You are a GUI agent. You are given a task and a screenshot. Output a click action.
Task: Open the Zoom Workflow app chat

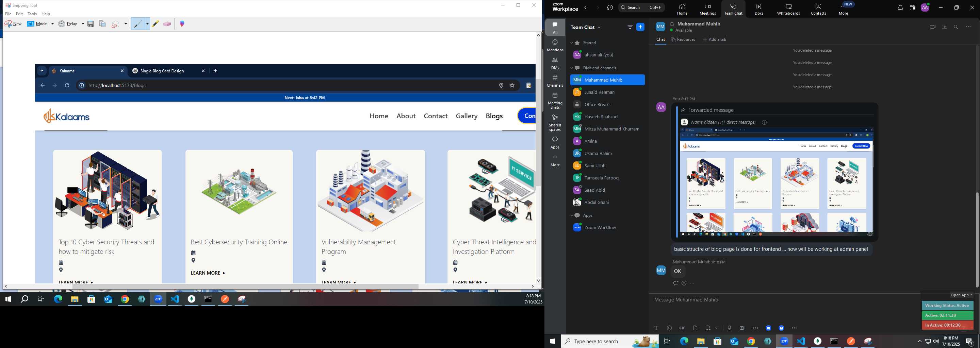(x=607, y=228)
